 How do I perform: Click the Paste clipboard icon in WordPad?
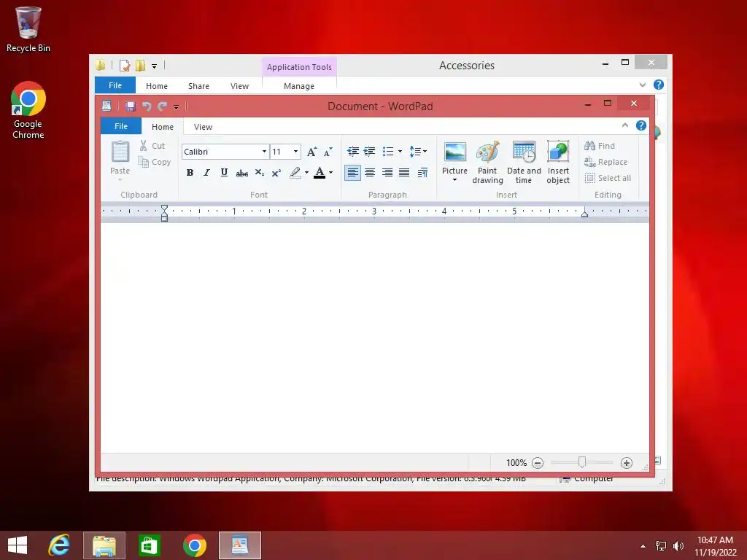(x=120, y=152)
